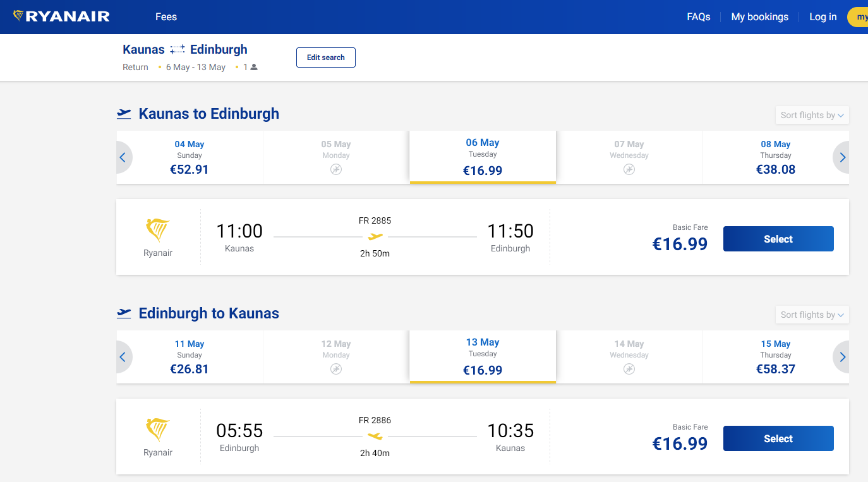This screenshot has width=868, height=482.
Task: Select the €16.99 Edinburgh to Kaunas flight
Action: 778,438
